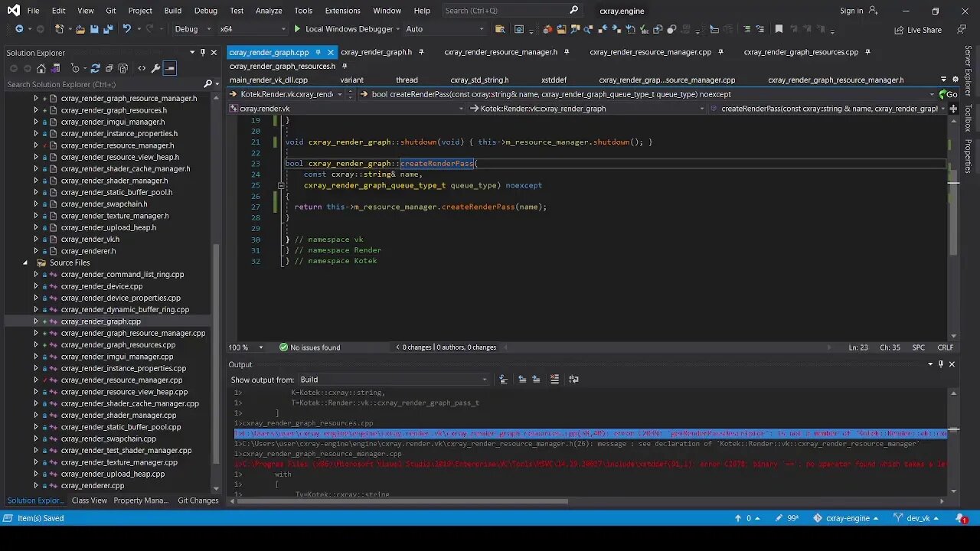This screenshot has height=551, width=980.
Task: Pin the Solution Explorer panel
Action: click(202, 52)
